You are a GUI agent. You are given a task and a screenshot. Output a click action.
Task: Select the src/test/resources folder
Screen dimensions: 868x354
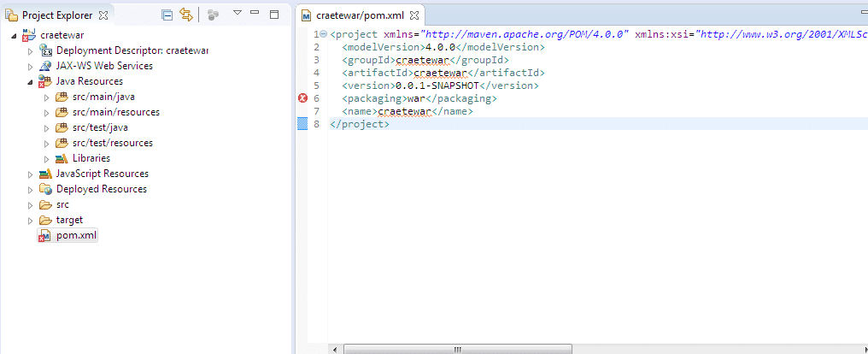point(115,143)
